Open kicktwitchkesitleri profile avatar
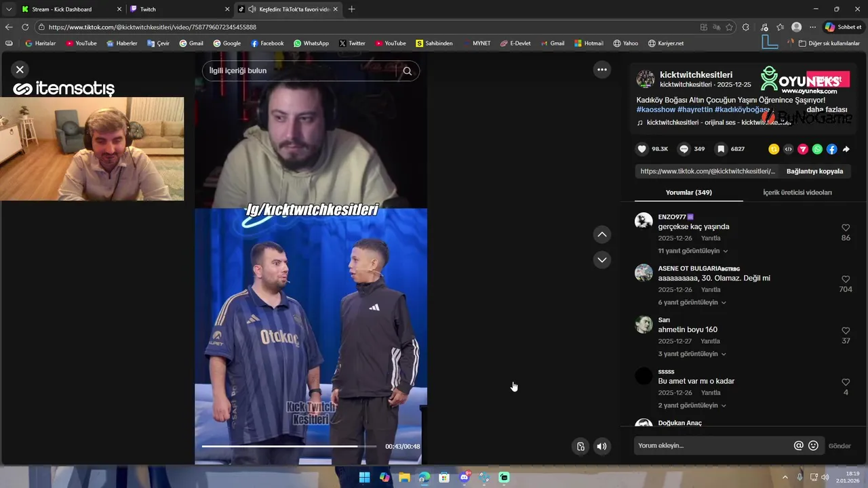Image resolution: width=868 pixels, height=488 pixels. 646,79
